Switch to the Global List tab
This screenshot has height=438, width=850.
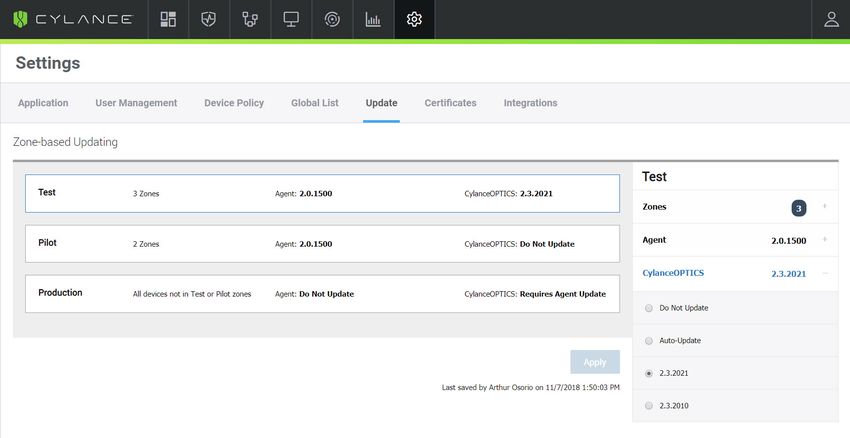click(x=315, y=103)
